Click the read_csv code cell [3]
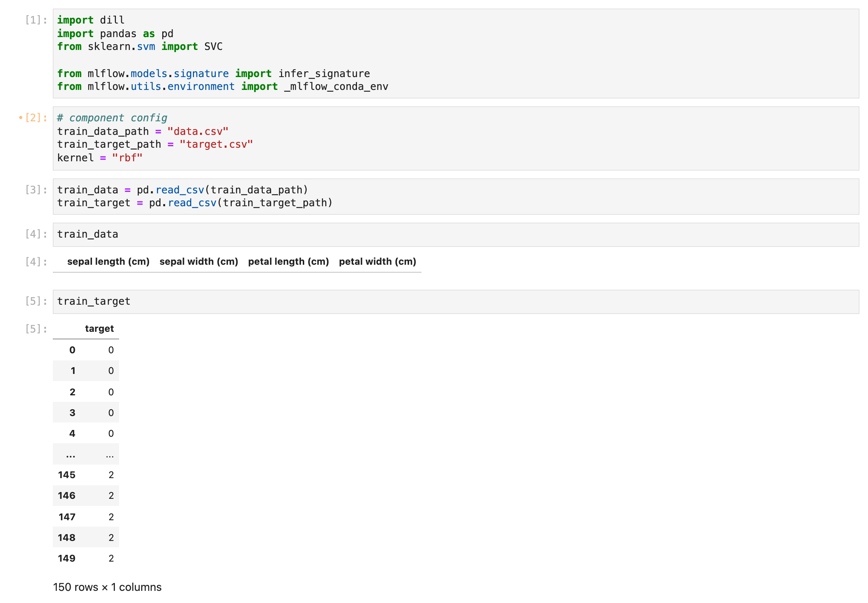This screenshot has width=868, height=603. pyautogui.click(x=456, y=197)
